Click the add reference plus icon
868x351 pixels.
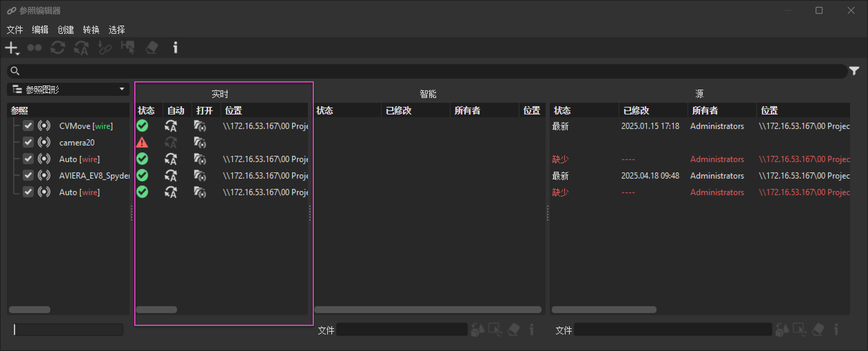tap(12, 48)
